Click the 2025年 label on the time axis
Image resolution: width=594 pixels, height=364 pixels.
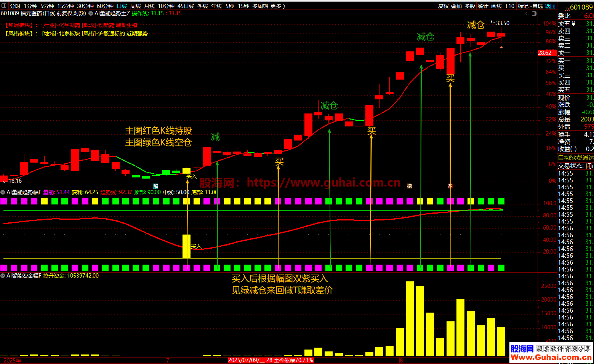12,360
